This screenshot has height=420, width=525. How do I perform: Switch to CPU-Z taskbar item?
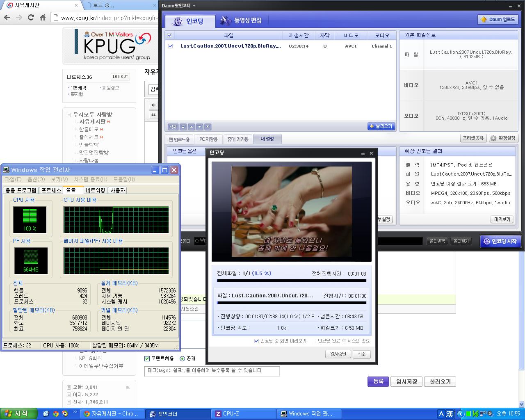coord(244,414)
